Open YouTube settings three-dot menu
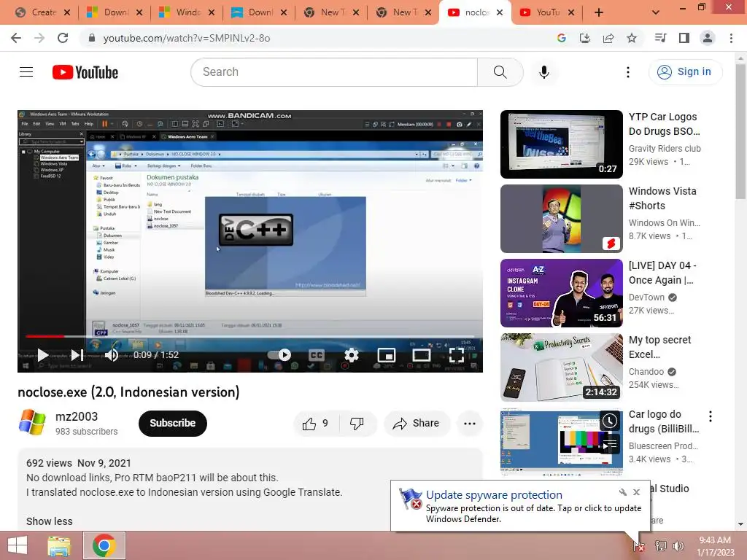 tap(628, 72)
